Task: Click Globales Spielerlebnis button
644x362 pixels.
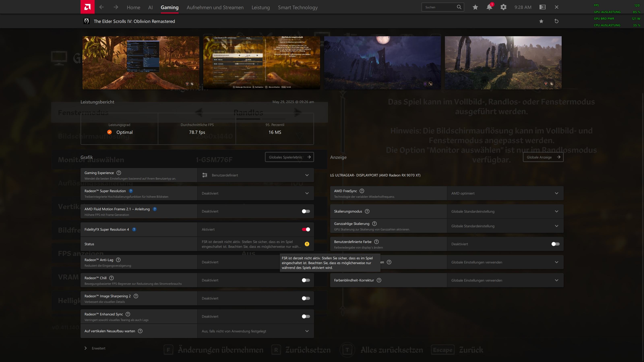Action: [x=289, y=157]
